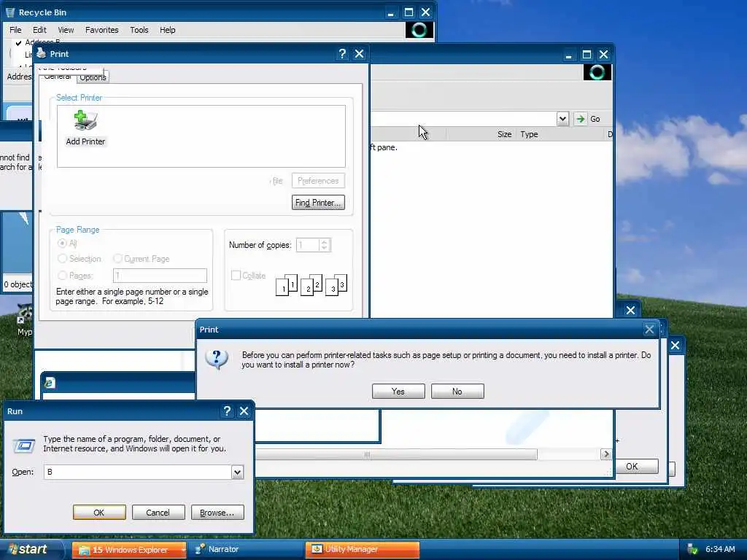
Task: Click the collate pages illustration
Action: pos(311,284)
